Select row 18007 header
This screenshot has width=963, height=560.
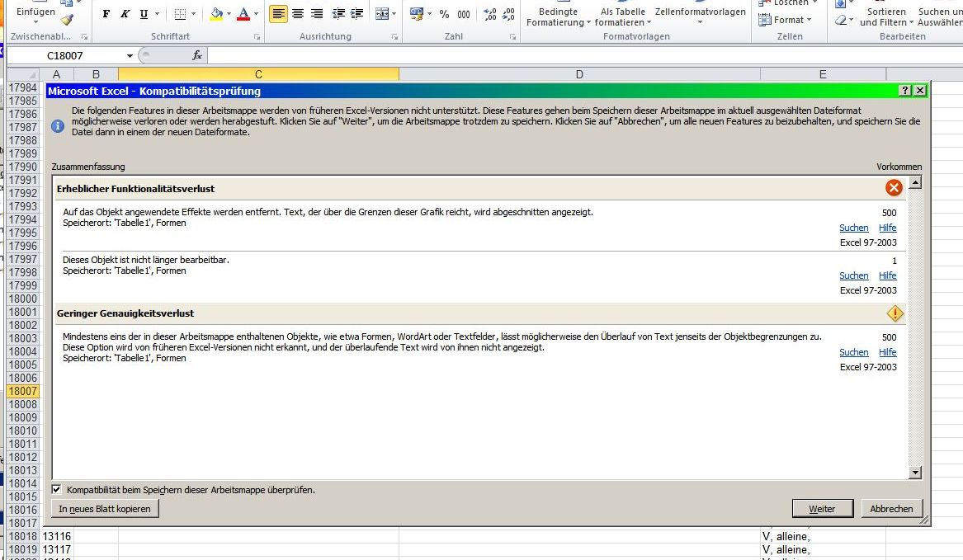click(23, 391)
